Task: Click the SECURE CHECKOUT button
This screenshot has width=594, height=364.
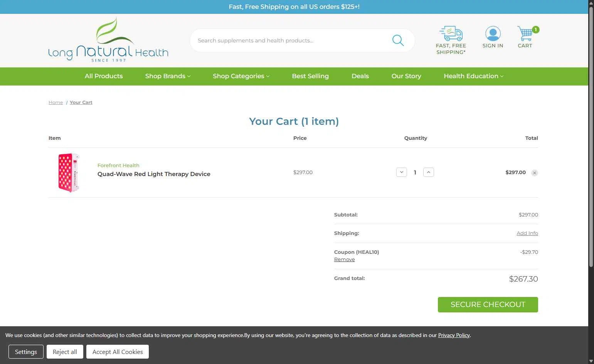Action: (x=488, y=305)
